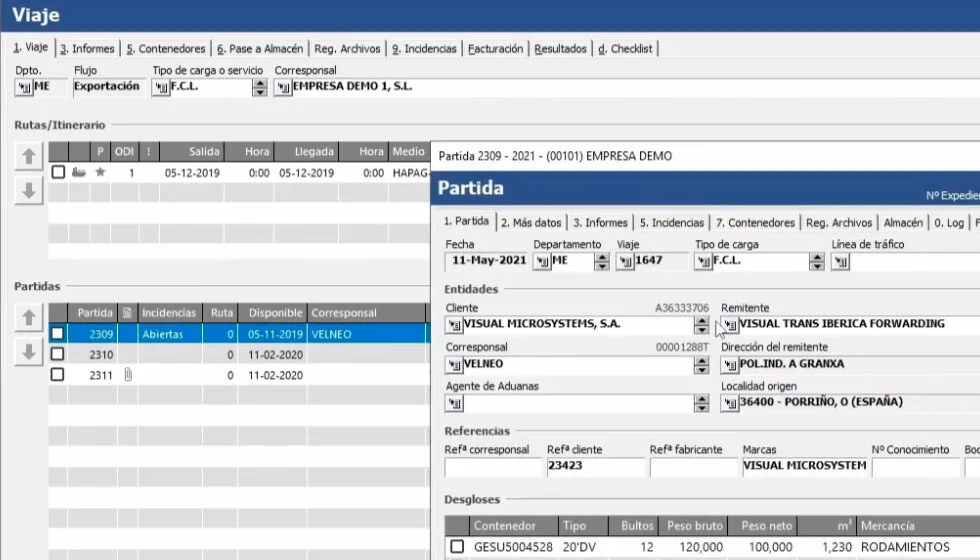Click document icon in Partidas header
The width and height of the screenshot is (980, 560).
(x=127, y=312)
